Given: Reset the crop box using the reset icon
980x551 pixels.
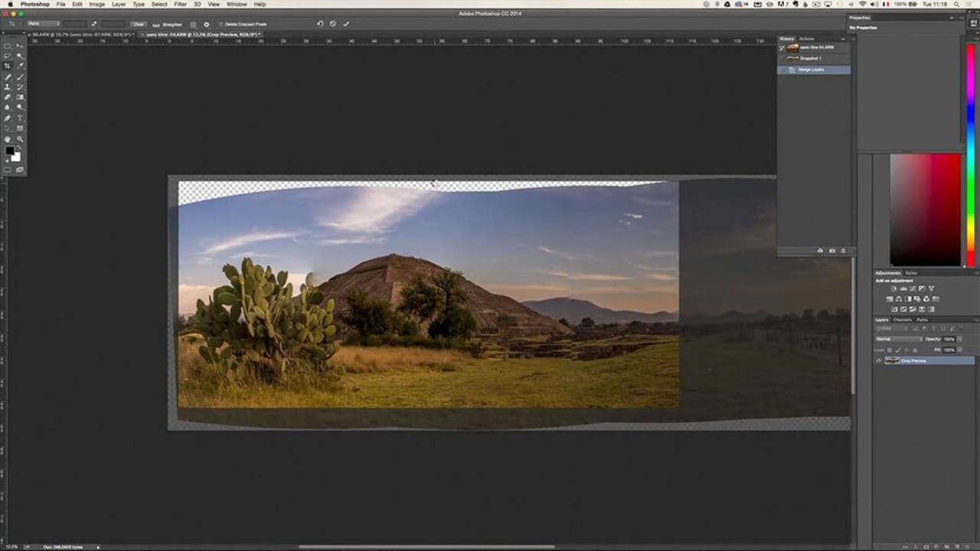Looking at the screenshot, I should 320,24.
